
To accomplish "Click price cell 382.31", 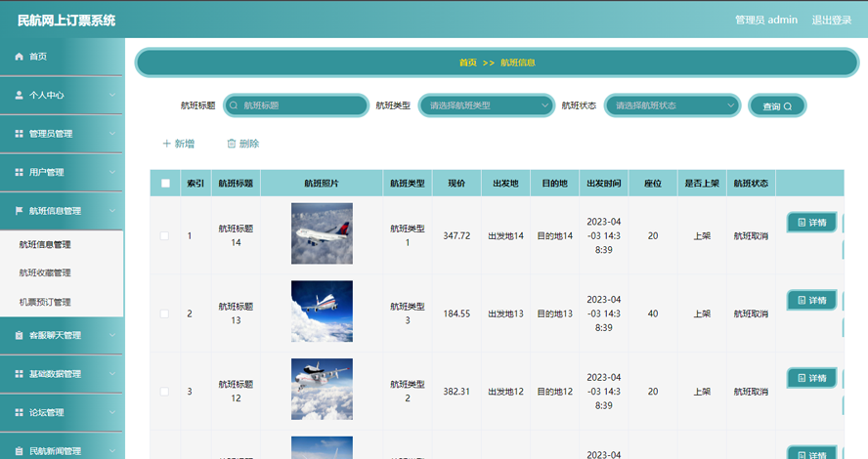I will pos(456,392).
